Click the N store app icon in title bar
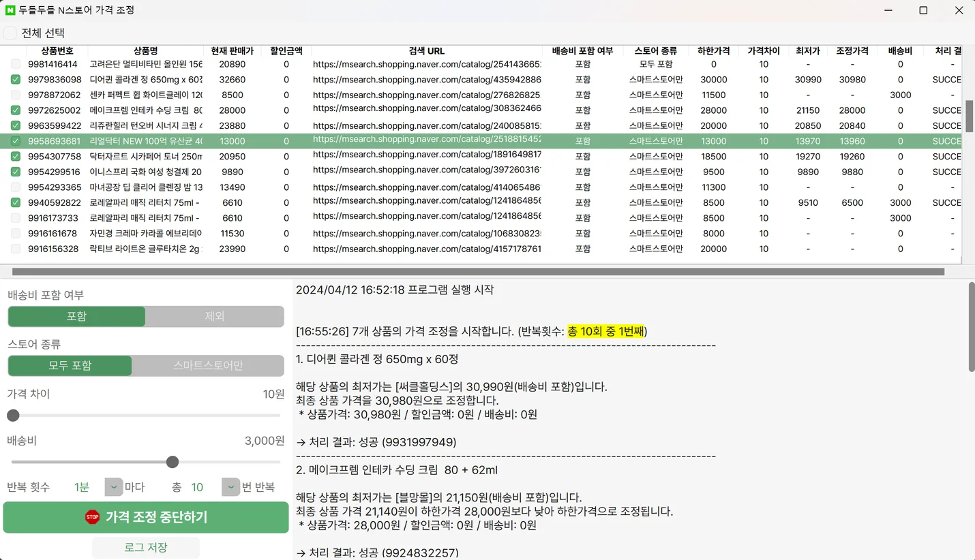Image resolution: width=975 pixels, height=560 pixels. [x=10, y=10]
